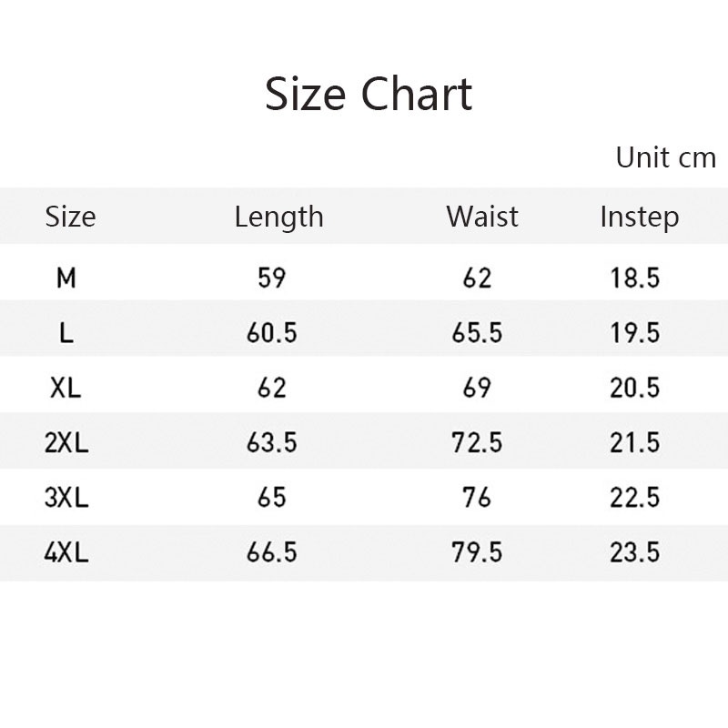Click the 4XL waist value 79.5
728x728 pixels.
(x=477, y=552)
